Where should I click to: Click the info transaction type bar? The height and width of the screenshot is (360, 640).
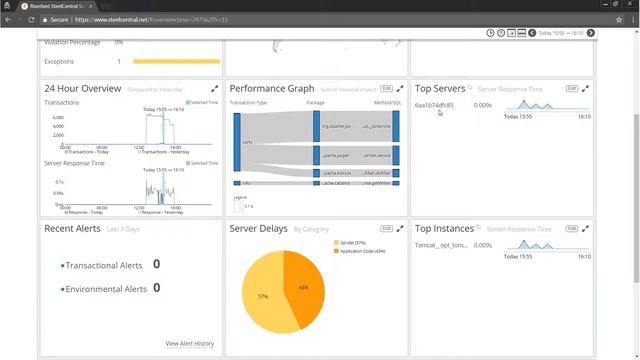pyautogui.click(x=237, y=183)
